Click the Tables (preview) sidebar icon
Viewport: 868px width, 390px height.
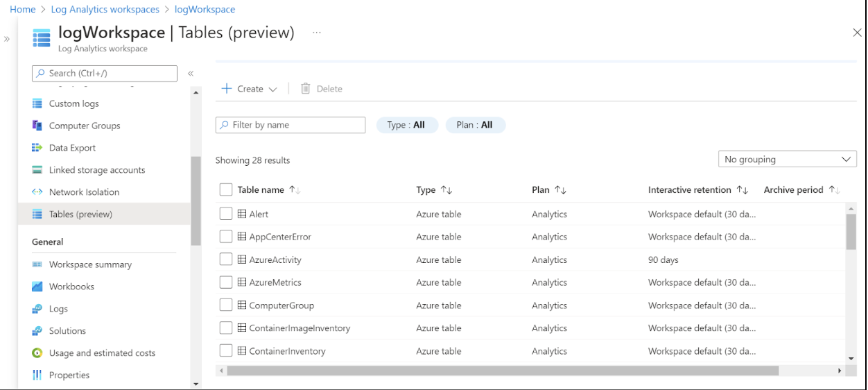(x=37, y=214)
